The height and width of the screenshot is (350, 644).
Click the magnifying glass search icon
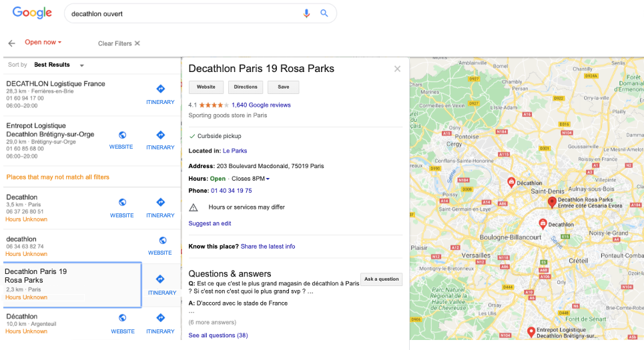tap(324, 13)
